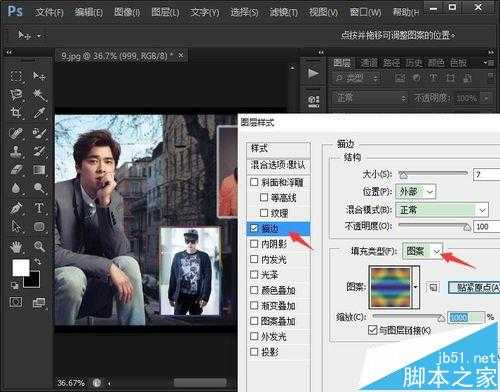Select the History Brush tool
Image resolution: width=500 pixels, height=392 pixels.
click(x=39, y=151)
